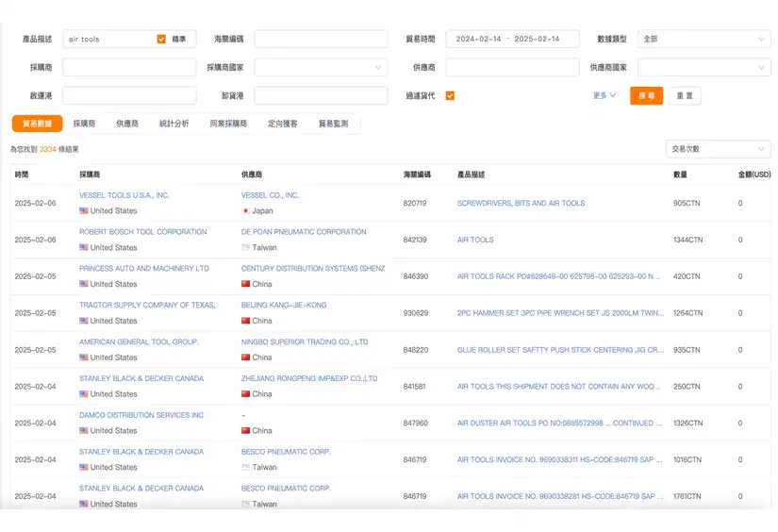Open AIR DUSTER AIR TOOLS PO description
The image size is (778, 532).
[x=559, y=424]
